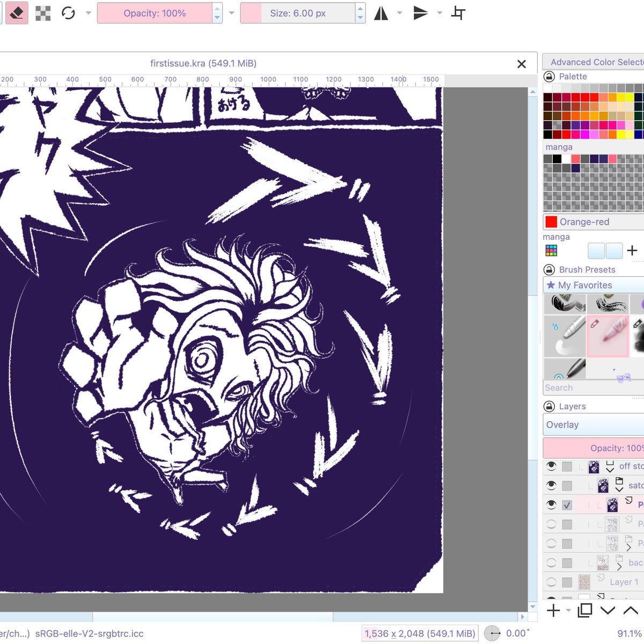Click the canvas rotation dial in status bar
644x644 pixels.
point(492,633)
